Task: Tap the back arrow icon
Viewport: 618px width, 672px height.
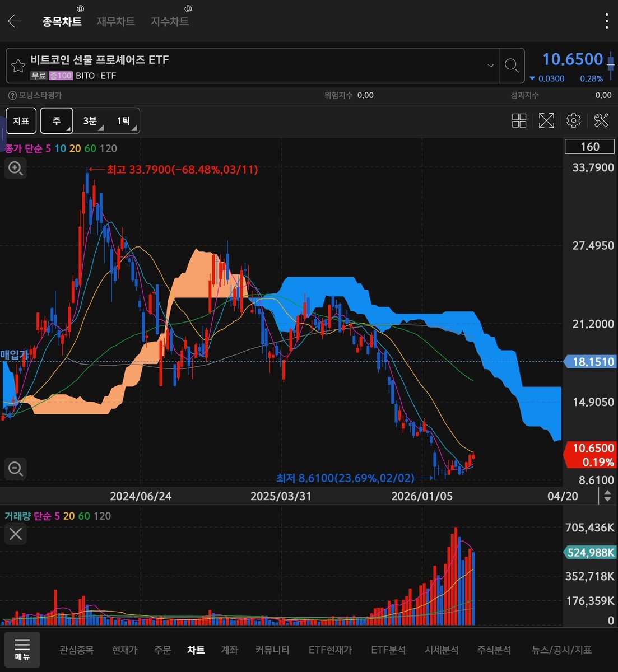Action: [15, 21]
